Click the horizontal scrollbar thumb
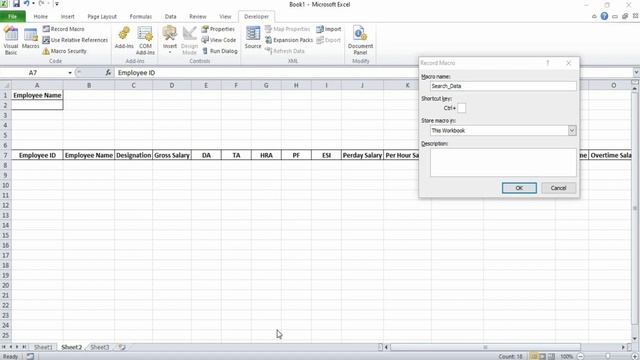This screenshot has height=360, width=640. 485,347
